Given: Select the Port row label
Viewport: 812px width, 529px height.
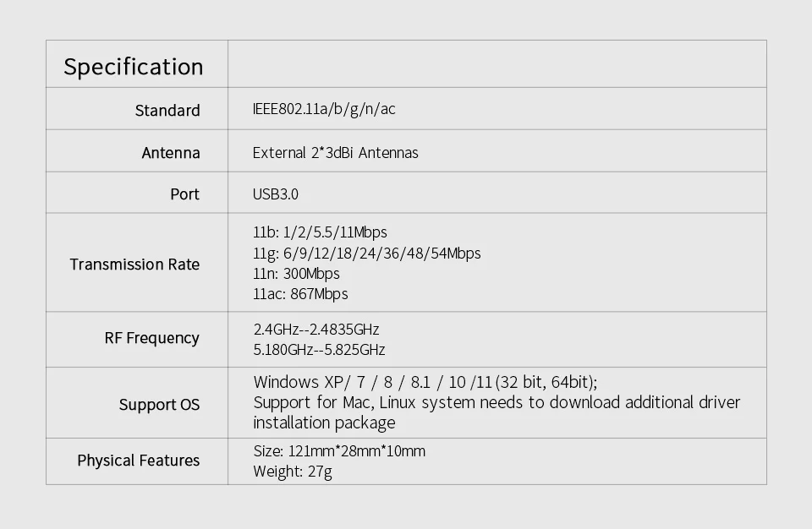Looking at the screenshot, I should (x=184, y=194).
